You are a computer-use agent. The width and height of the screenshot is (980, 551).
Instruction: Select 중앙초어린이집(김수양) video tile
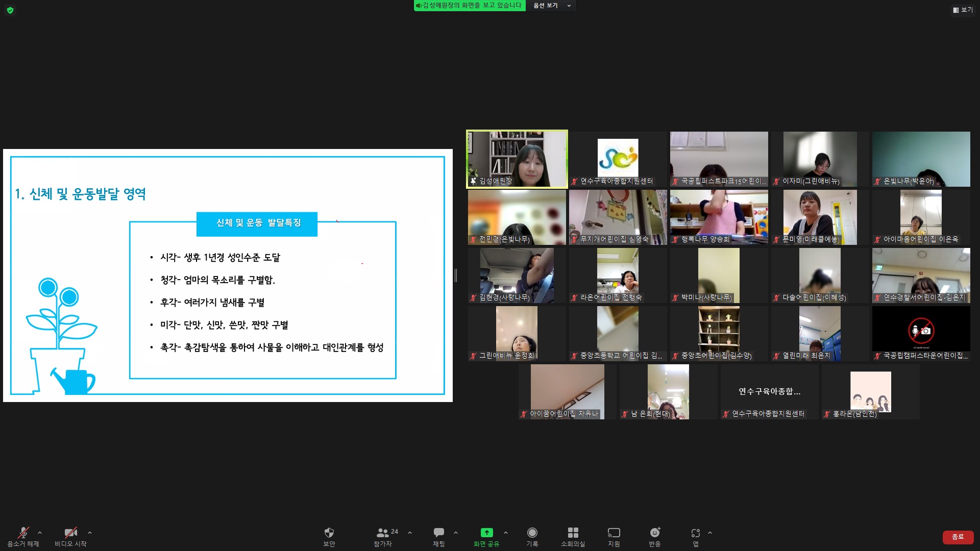coord(719,334)
